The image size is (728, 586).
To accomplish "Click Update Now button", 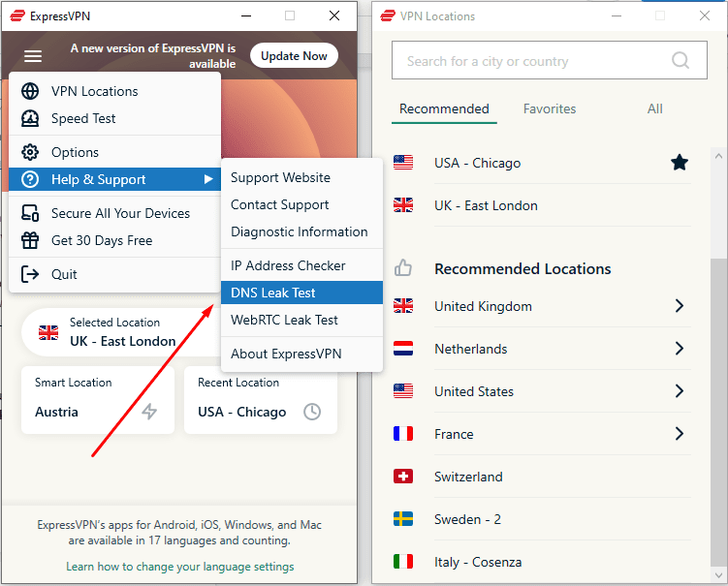I will (x=294, y=55).
